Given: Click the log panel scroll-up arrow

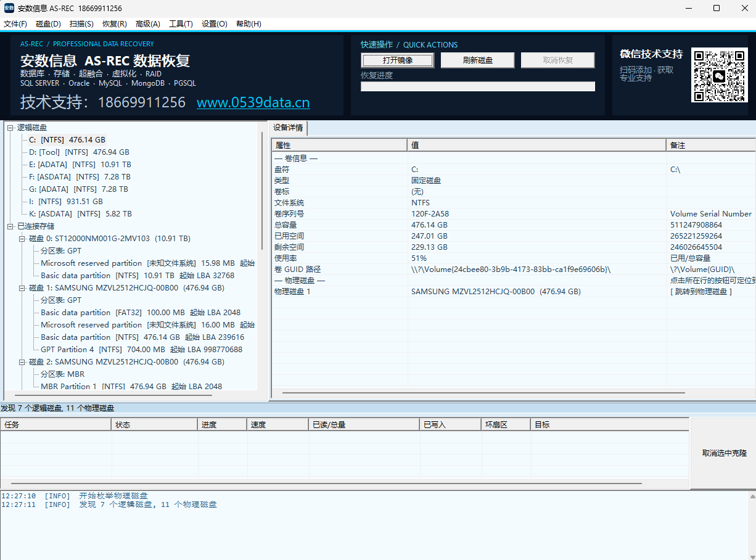Looking at the screenshot, I should coord(752,496).
